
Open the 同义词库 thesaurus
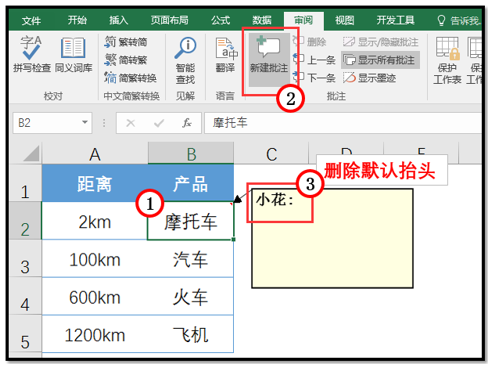coord(73,54)
